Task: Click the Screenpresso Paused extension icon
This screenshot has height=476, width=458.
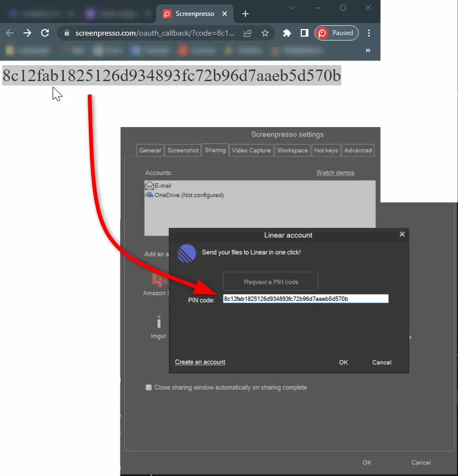Action: (x=336, y=33)
